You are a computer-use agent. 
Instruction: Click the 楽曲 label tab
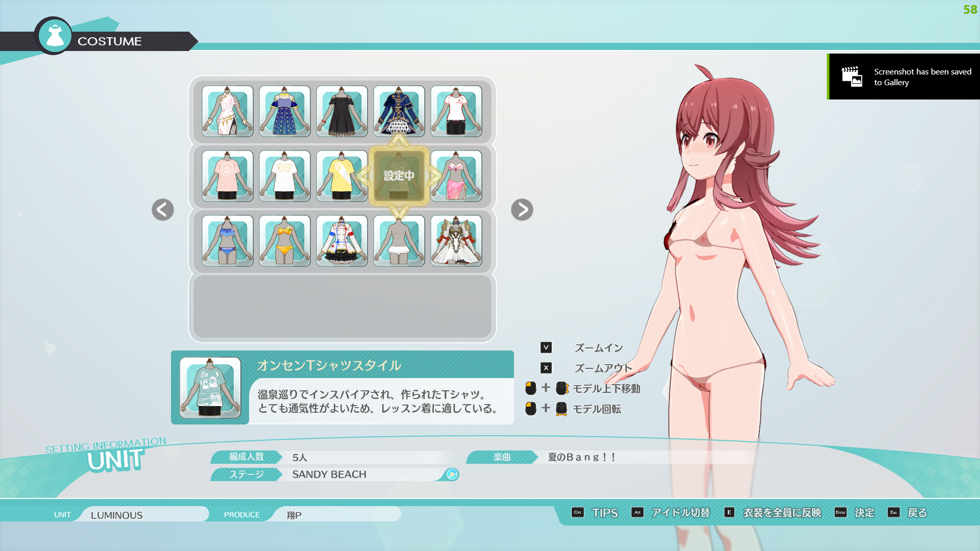click(x=502, y=457)
